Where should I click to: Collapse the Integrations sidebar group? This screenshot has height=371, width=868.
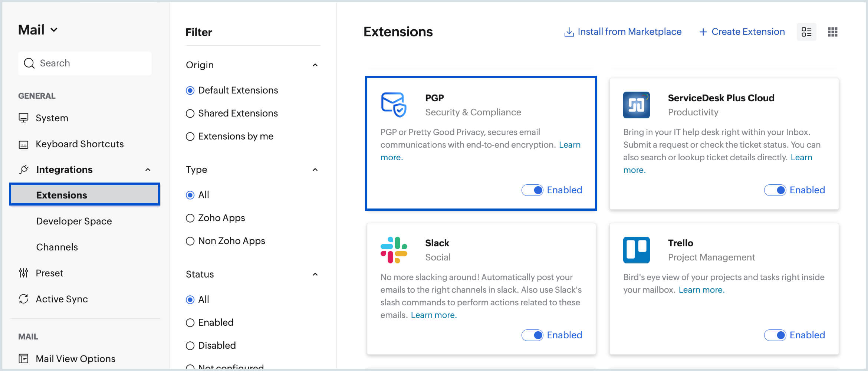(x=148, y=170)
